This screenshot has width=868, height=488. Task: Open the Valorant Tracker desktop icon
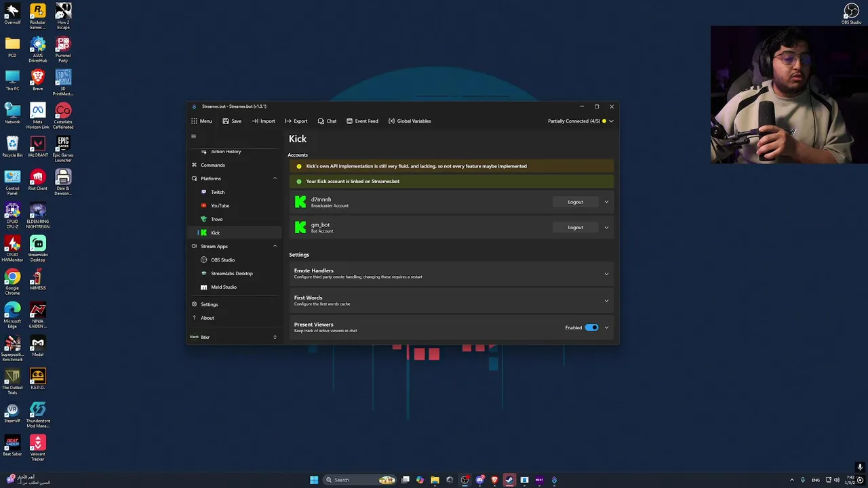point(38,448)
